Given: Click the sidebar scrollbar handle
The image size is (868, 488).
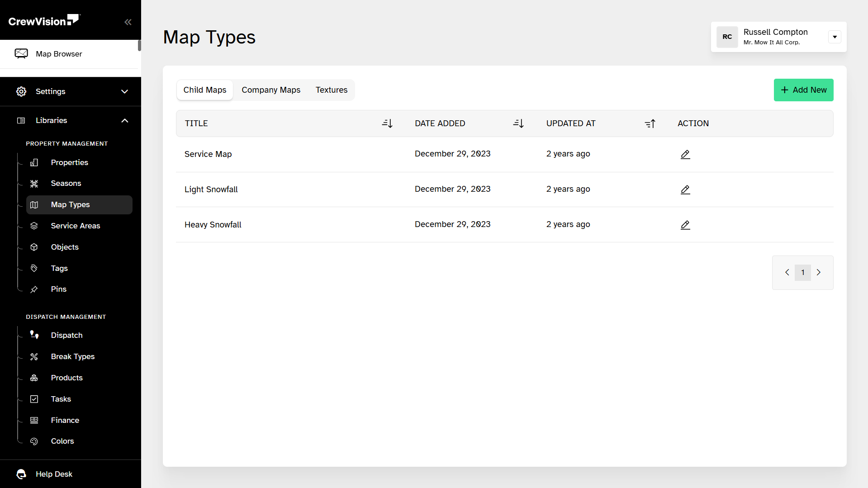Looking at the screenshot, I should tap(139, 46).
